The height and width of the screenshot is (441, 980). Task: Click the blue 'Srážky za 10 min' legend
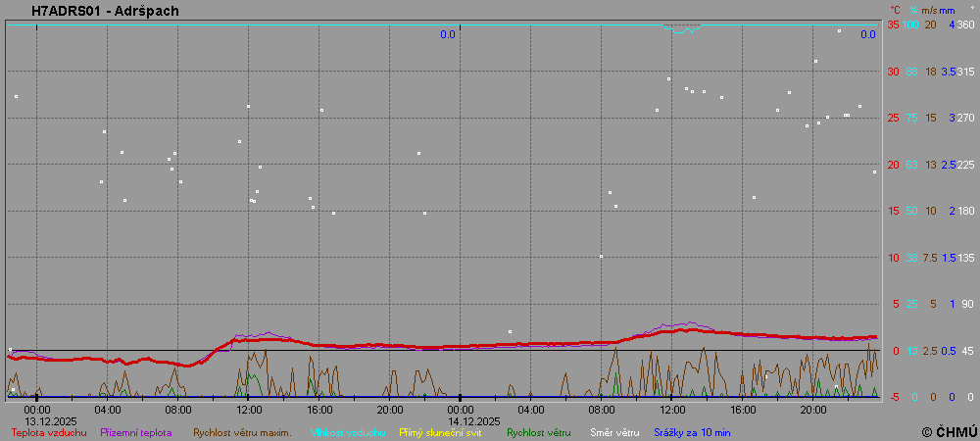tap(692, 432)
